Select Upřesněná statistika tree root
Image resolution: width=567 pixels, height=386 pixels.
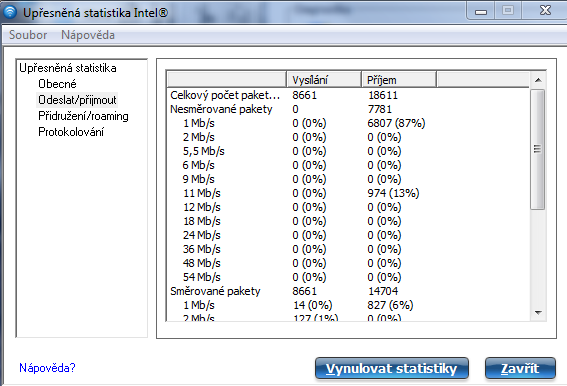click(68, 68)
